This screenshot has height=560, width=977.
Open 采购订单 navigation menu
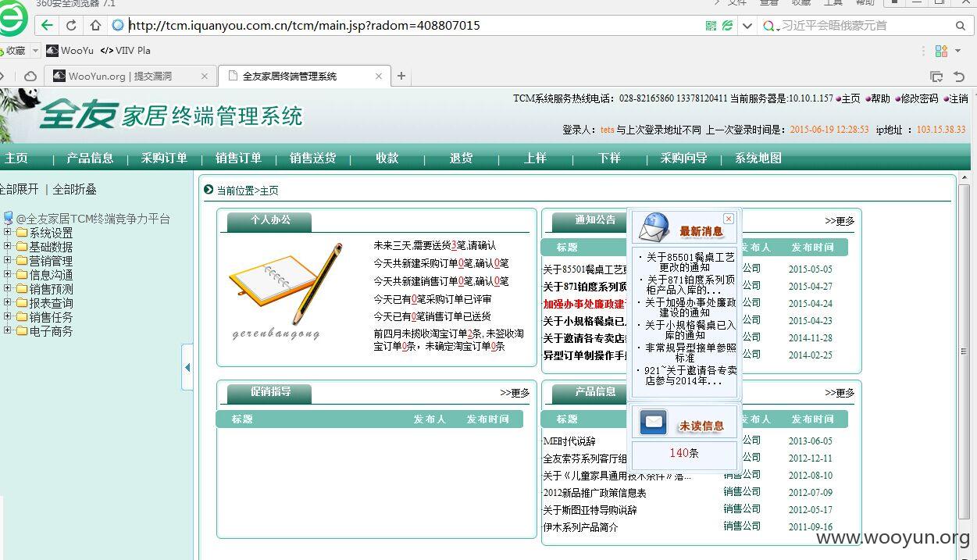[164, 159]
